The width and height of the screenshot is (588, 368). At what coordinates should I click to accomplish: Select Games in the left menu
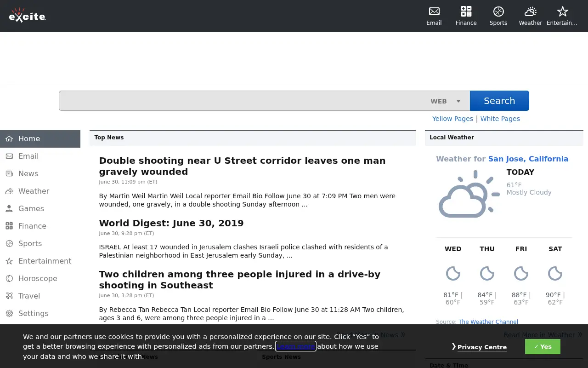click(40, 208)
